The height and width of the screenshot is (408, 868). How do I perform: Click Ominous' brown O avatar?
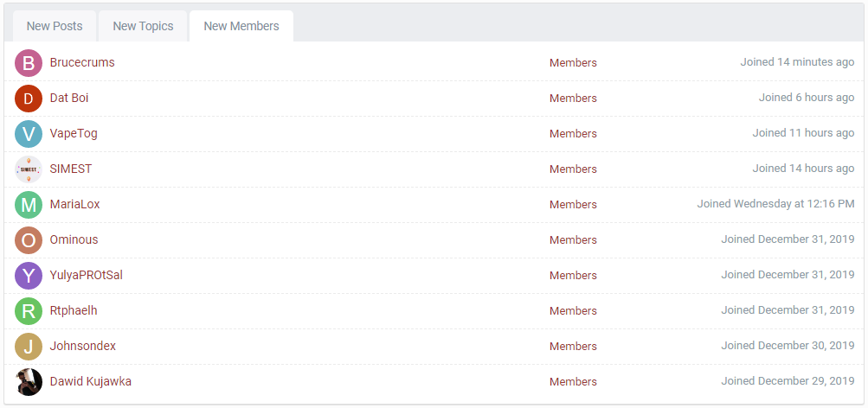coord(29,239)
